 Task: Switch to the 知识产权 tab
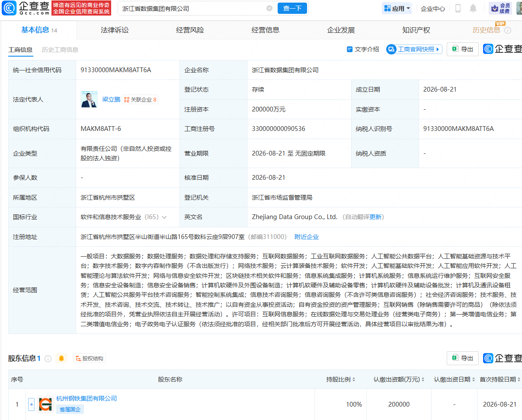point(416,30)
